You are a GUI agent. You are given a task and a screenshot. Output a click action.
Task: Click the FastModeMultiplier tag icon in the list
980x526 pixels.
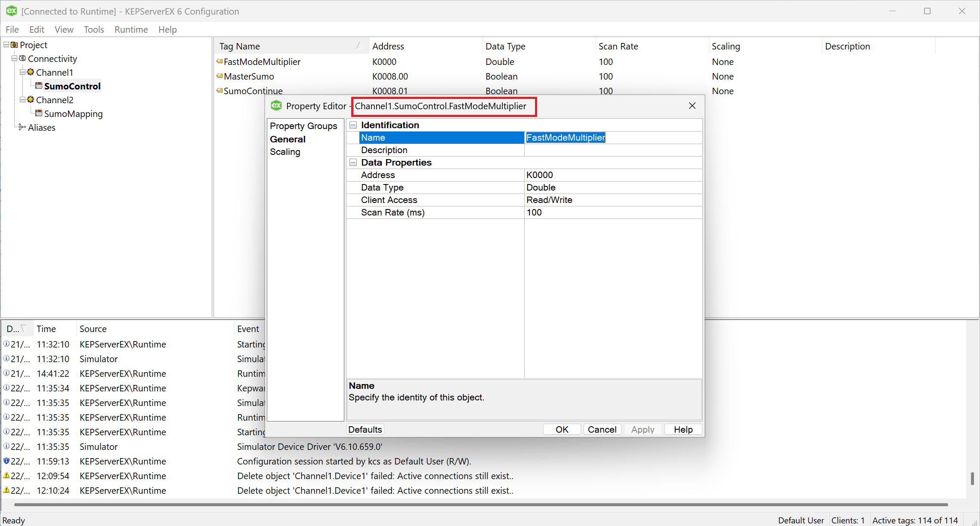pyautogui.click(x=219, y=62)
